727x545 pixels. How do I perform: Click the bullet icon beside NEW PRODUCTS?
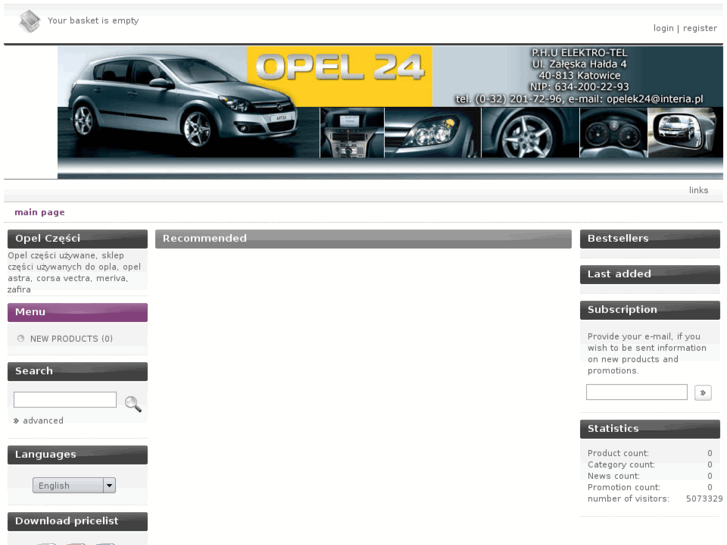[20, 339]
